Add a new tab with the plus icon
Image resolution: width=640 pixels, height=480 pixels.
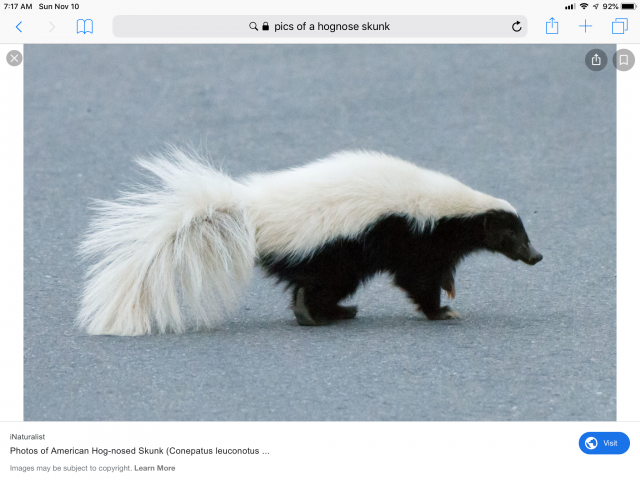coord(586,27)
